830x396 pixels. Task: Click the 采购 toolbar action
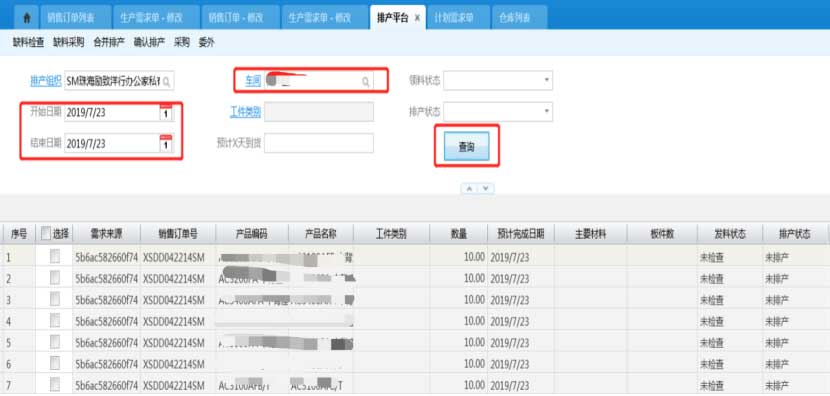(x=182, y=43)
